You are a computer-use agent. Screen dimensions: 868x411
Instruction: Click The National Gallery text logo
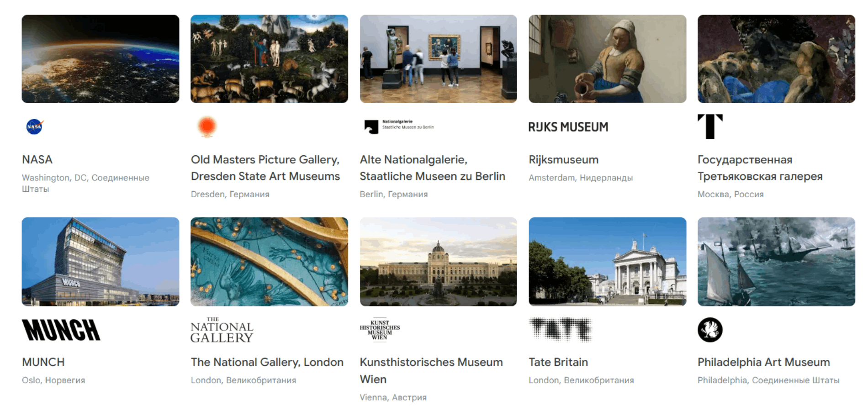pos(222,330)
